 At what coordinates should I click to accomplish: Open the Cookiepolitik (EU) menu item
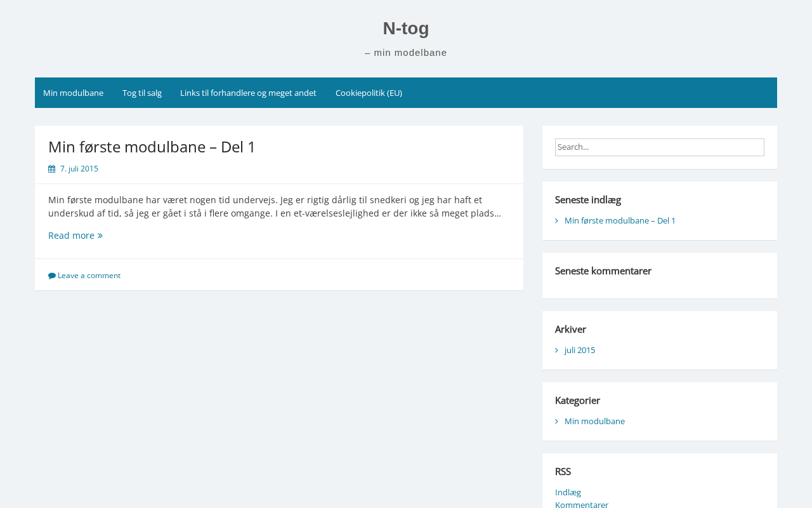369,93
